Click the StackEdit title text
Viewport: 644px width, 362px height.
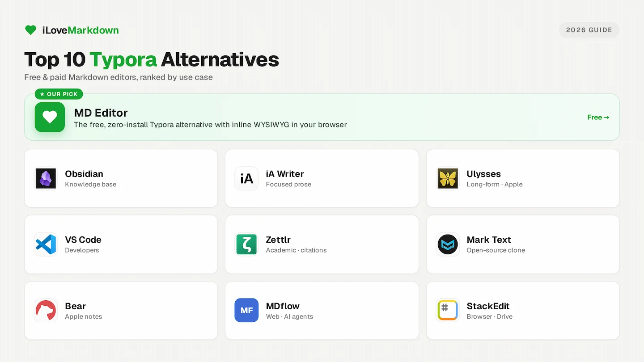488,306
